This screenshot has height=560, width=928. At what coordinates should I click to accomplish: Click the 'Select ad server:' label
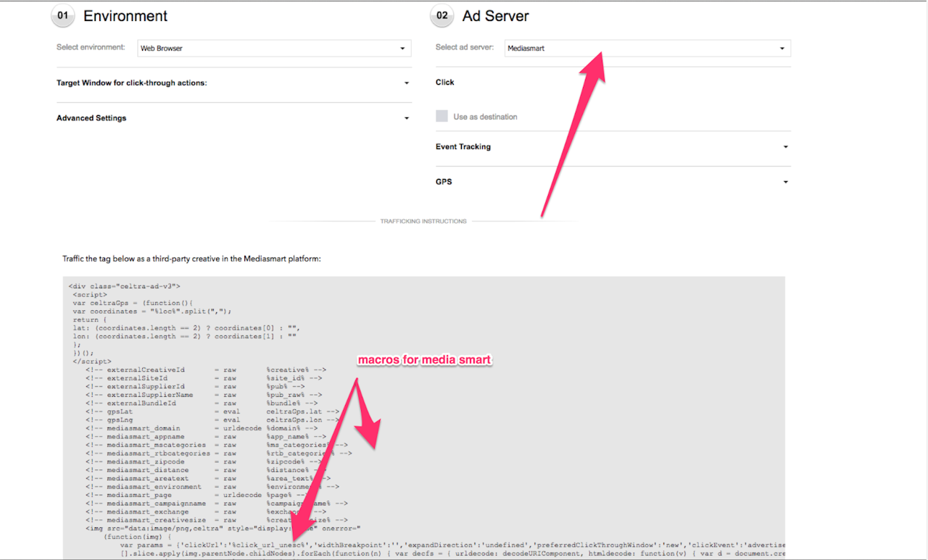pos(465,48)
